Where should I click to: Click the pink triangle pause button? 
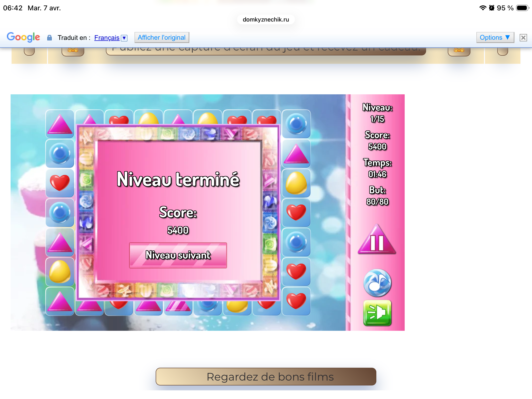[377, 241]
